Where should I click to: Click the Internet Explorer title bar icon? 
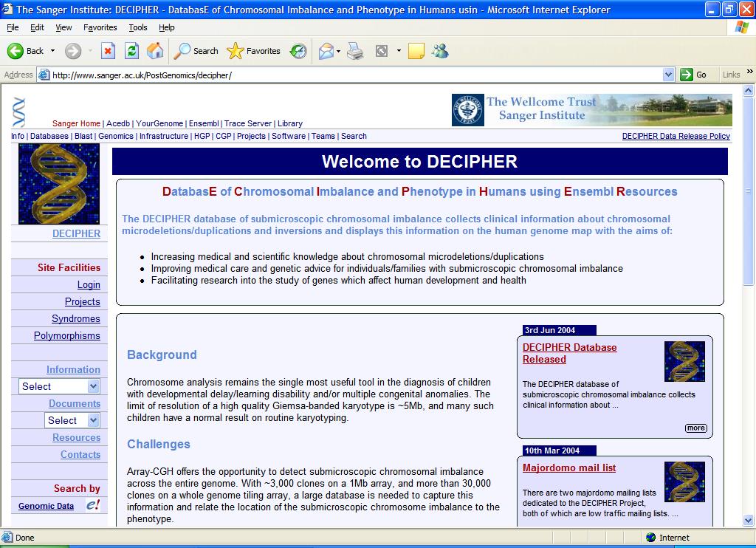click(7, 9)
